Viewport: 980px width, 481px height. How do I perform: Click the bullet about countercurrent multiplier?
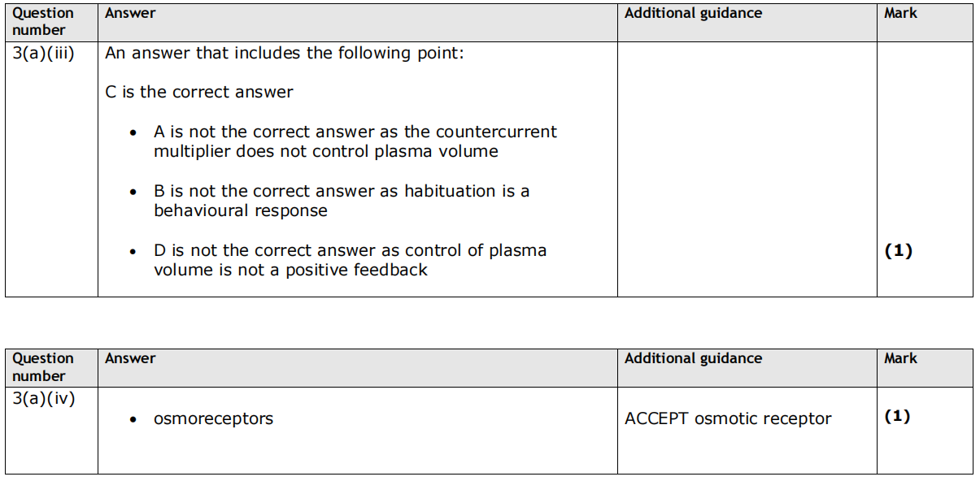pos(355,141)
